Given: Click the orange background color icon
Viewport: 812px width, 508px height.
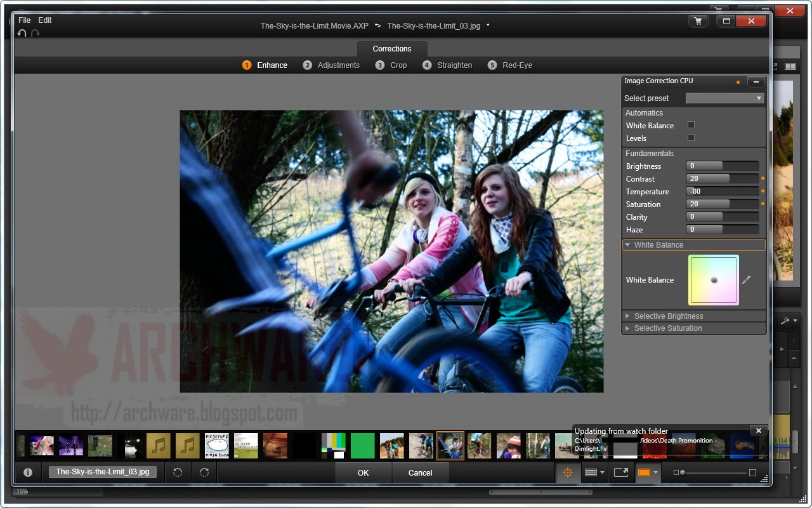Looking at the screenshot, I should [645, 472].
